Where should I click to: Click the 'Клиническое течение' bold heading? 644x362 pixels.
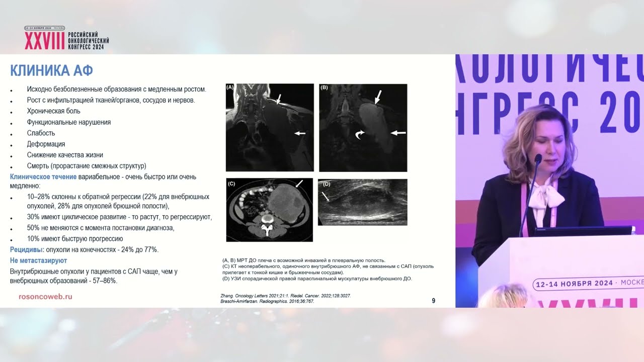coord(43,177)
